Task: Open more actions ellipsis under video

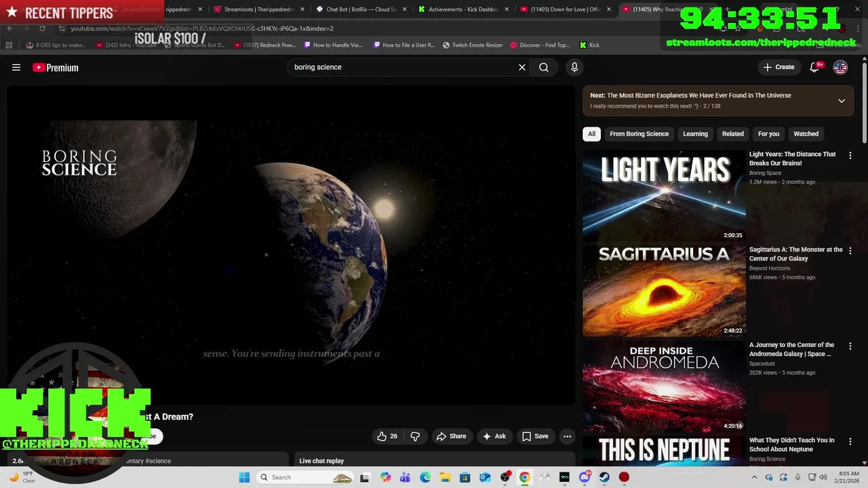Action: click(568, 436)
